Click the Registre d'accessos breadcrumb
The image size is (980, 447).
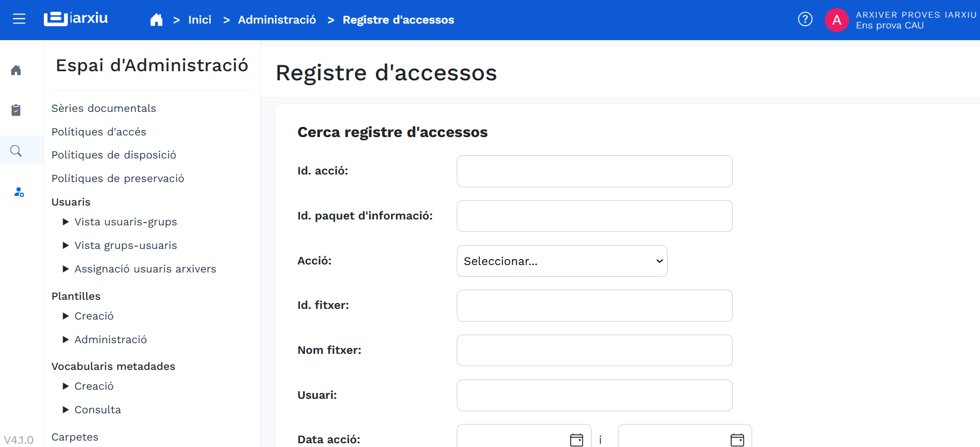(x=398, y=20)
